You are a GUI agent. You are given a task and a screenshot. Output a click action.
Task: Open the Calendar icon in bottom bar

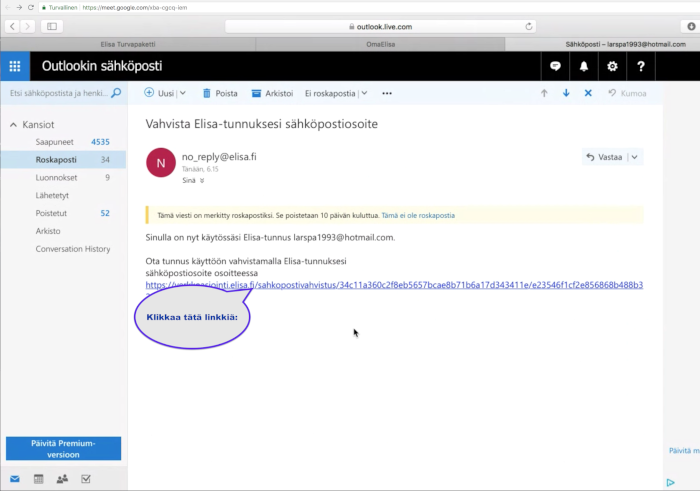(x=38, y=479)
